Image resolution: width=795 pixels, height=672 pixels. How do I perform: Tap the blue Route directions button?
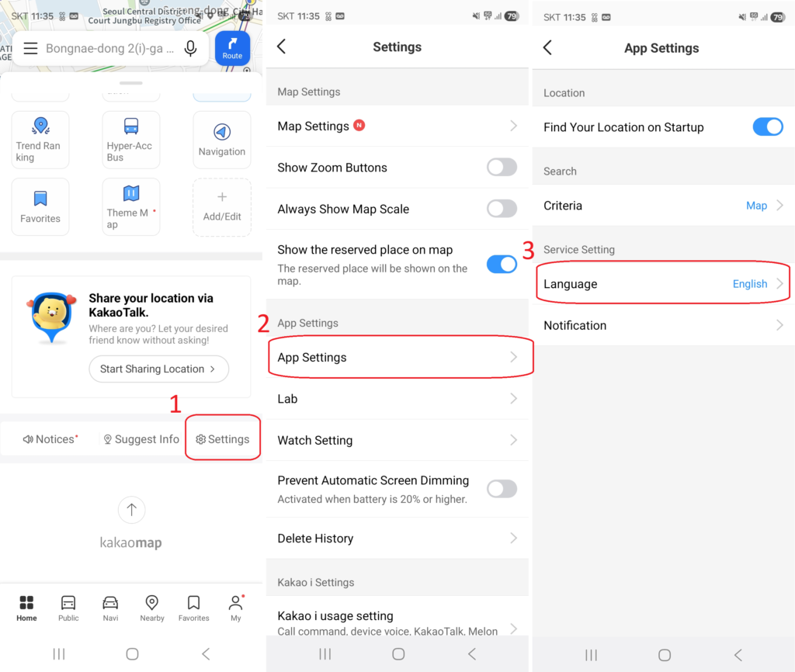(232, 48)
